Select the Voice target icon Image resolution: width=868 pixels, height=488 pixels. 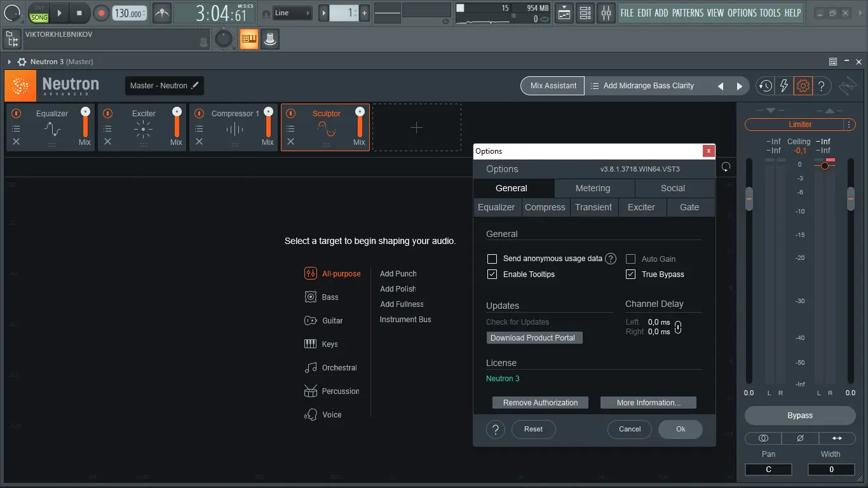pyautogui.click(x=310, y=414)
